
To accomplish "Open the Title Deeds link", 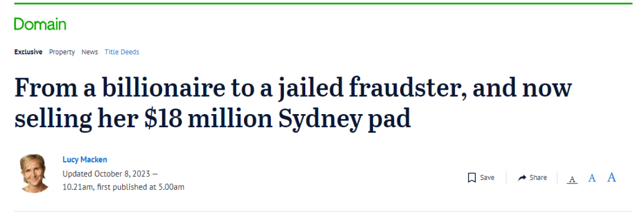I will point(122,52).
